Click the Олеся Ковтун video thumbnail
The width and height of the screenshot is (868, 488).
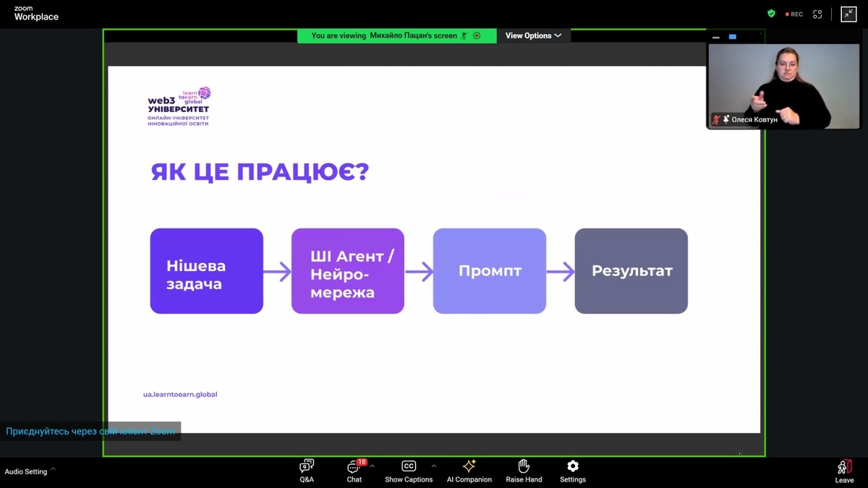(783, 85)
